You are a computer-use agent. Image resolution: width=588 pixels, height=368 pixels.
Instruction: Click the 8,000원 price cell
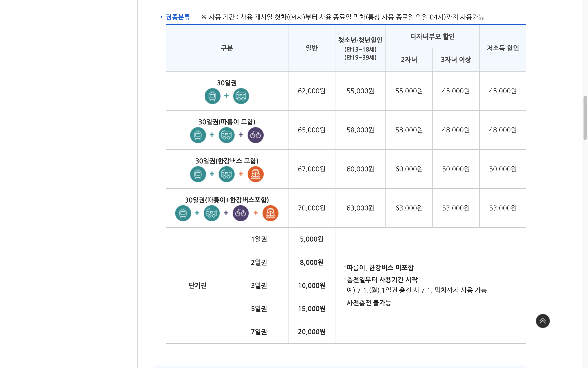[x=312, y=262]
